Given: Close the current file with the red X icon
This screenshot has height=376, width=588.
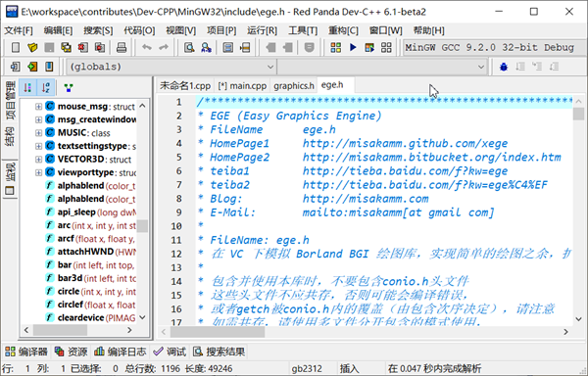Looking at the screenshot, I should click(83, 48).
